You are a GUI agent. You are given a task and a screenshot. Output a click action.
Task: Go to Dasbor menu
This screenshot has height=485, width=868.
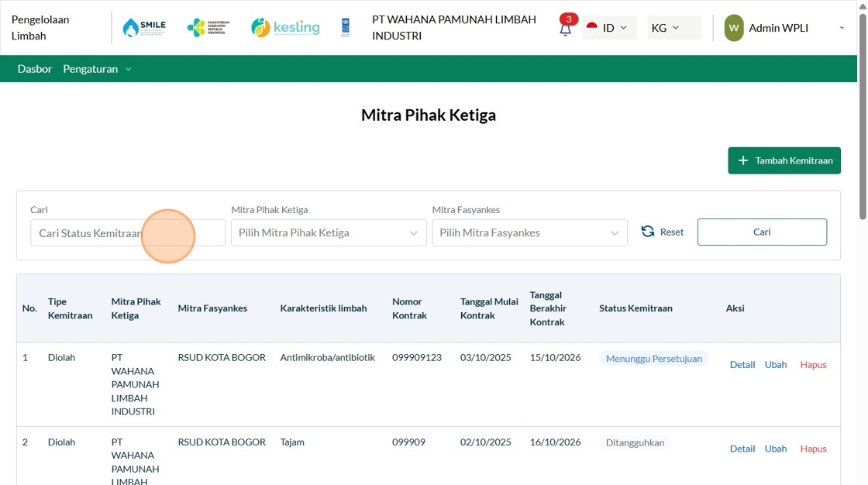34,69
